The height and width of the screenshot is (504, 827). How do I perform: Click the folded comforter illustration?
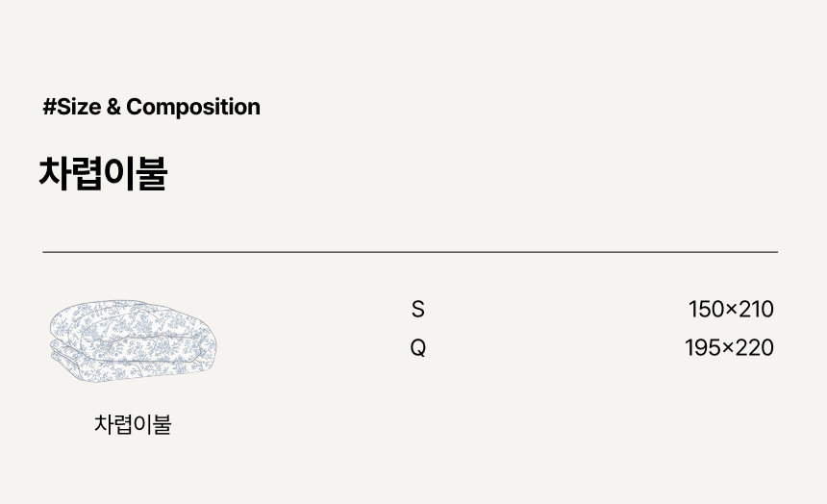point(134,343)
